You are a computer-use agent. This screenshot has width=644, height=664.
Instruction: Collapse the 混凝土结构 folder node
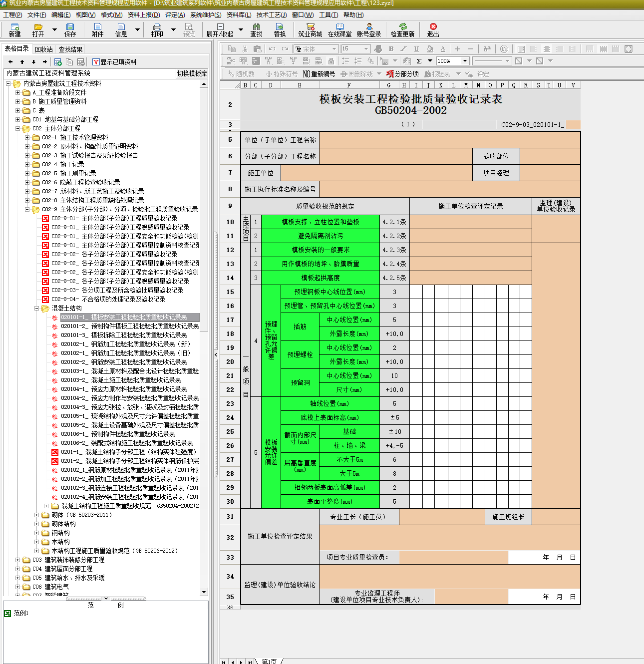point(37,308)
